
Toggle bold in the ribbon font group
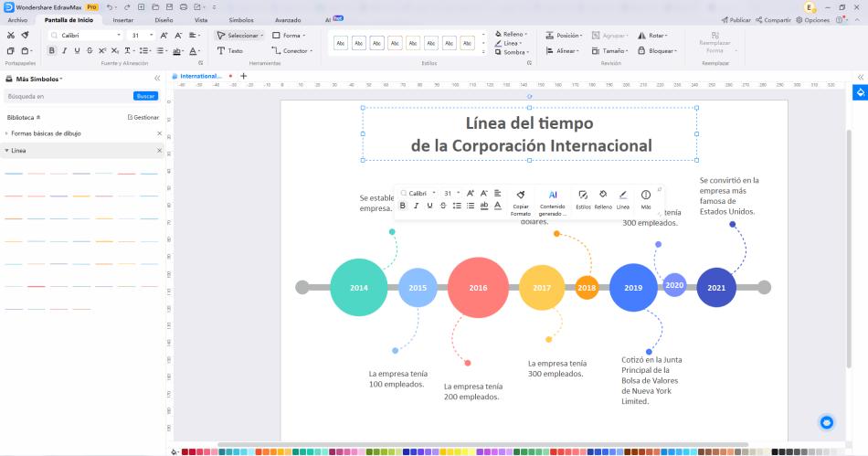coord(52,51)
